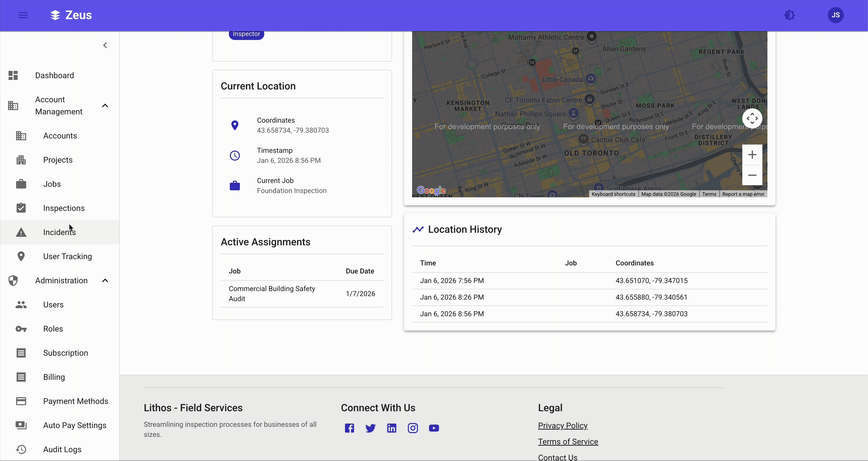Collapse the Administration section
This screenshot has height=461, width=868.
click(x=105, y=280)
